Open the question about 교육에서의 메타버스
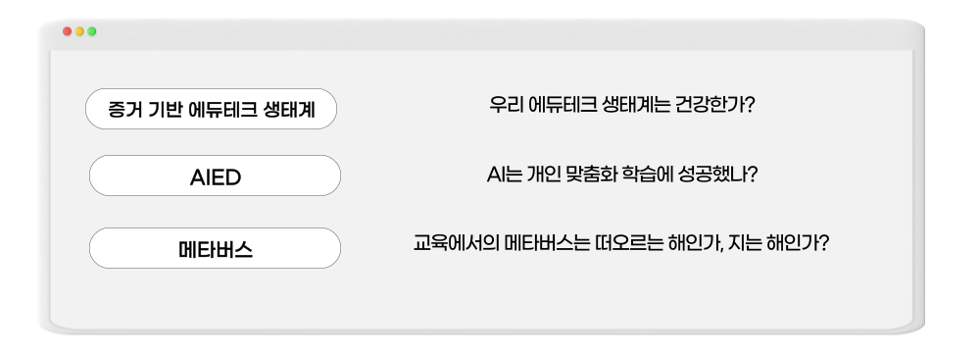980x353 pixels. 621,243
